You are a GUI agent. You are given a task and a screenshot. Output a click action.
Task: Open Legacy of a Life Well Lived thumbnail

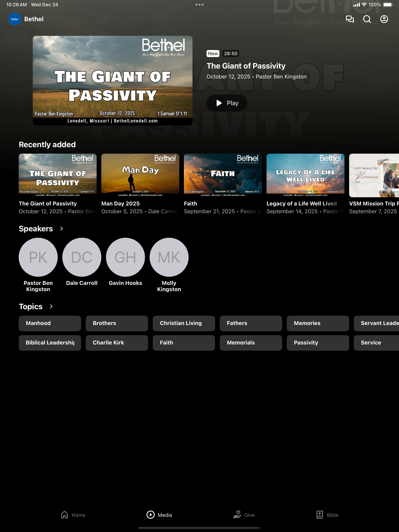305,175
